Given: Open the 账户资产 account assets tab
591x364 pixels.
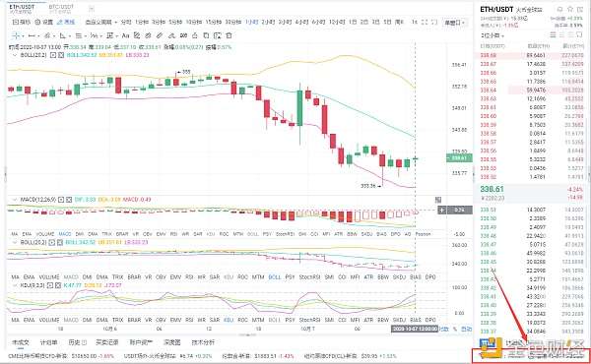Looking at the screenshot, I should tap(141, 342).
